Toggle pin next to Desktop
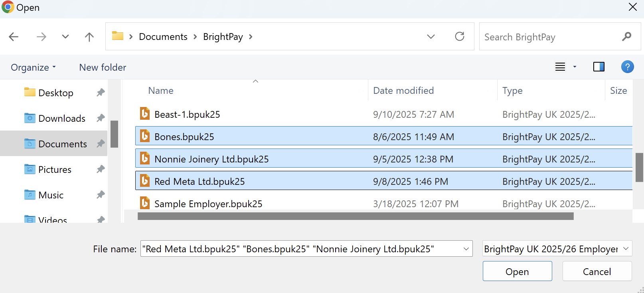 [x=101, y=93]
